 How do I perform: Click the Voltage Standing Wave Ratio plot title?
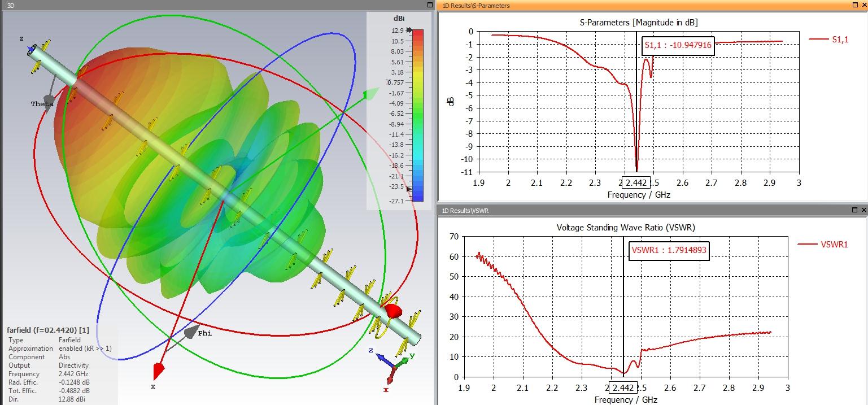(626, 228)
